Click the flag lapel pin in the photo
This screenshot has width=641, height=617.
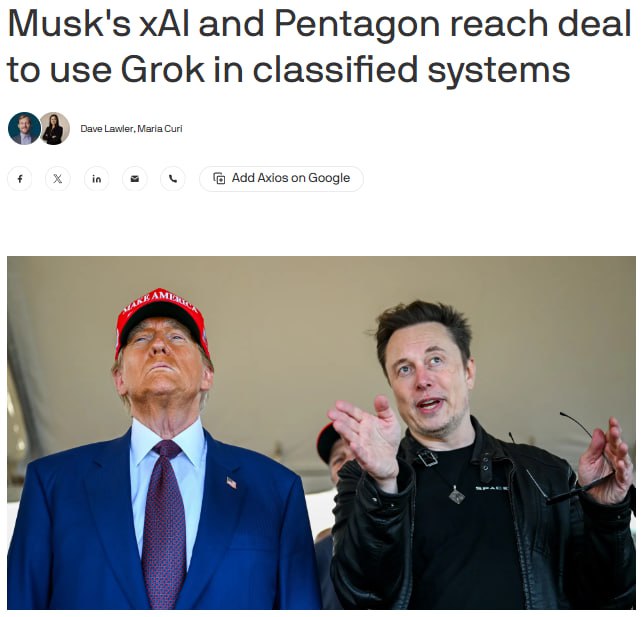(x=231, y=483)
